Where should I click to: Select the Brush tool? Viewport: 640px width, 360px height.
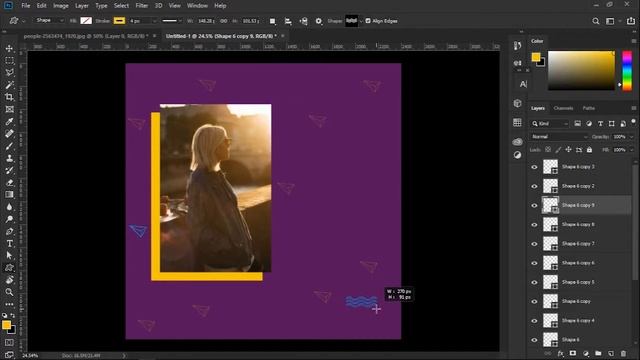[9, 146]
